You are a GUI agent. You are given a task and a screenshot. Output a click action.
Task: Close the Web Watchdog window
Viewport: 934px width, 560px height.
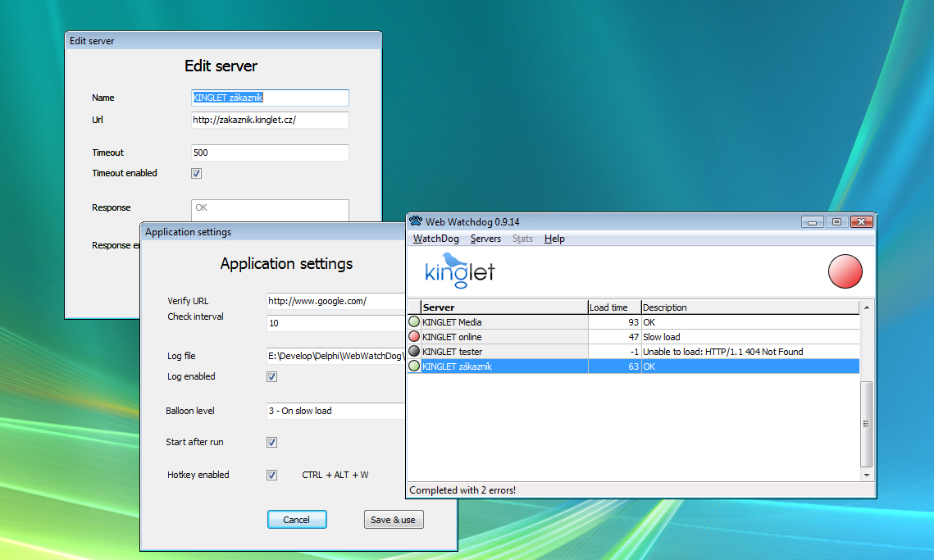[x=861, y=222]
